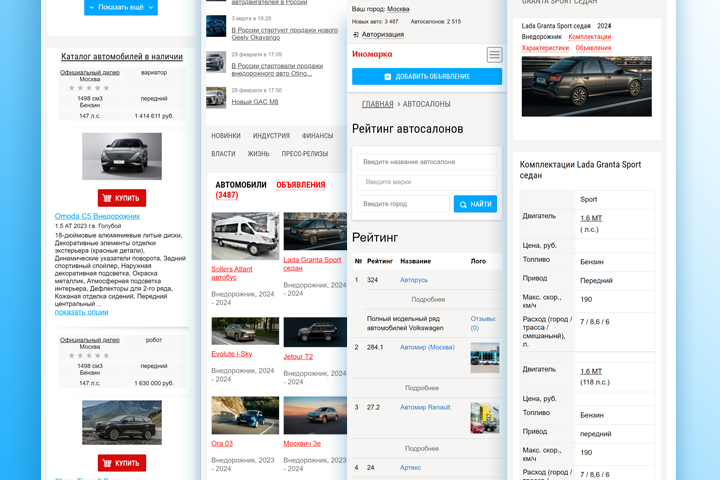The width and height of the screenshot is (720, 480).
Task: Click the Иномарка site logo
Action: tap(372, 54)
